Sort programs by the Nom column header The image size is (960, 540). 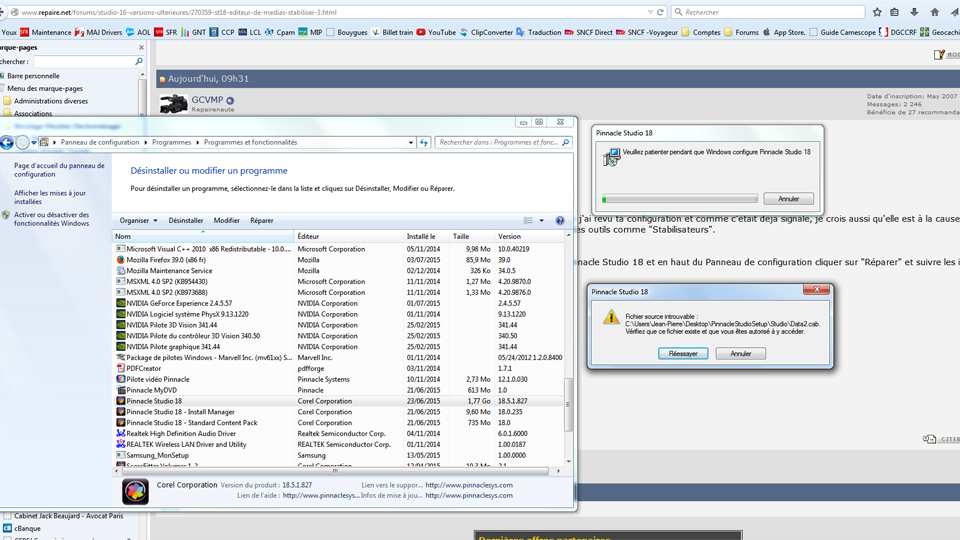pyautogui.click(x=203, y=236)
